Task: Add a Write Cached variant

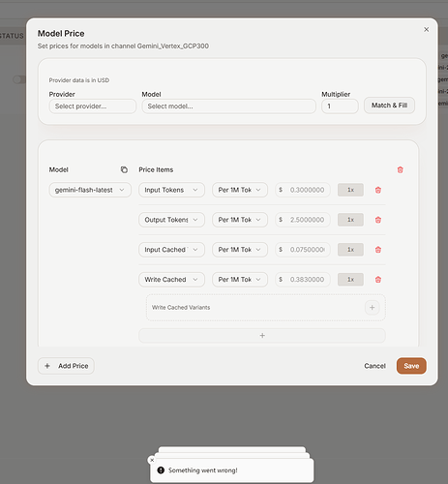Action: pyautogui.click(x=372, y=308)
